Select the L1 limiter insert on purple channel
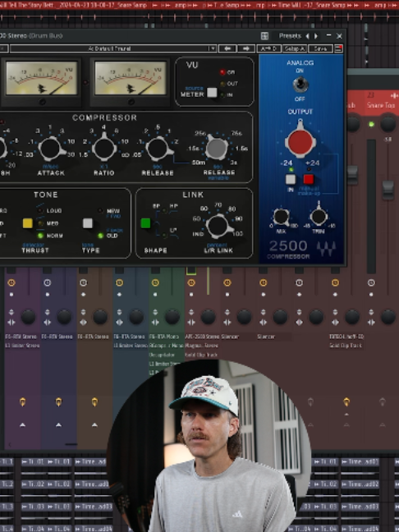The width and height of the screenshot is (399, 532). (x=22, y=346)
